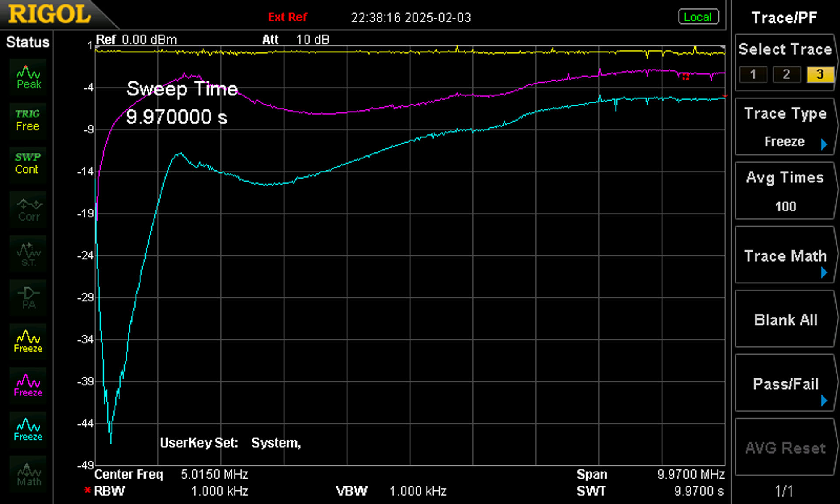Screen dimensions: 840x504
Task: Click the cyan trace Freeze icon
Action: [28, 430]
